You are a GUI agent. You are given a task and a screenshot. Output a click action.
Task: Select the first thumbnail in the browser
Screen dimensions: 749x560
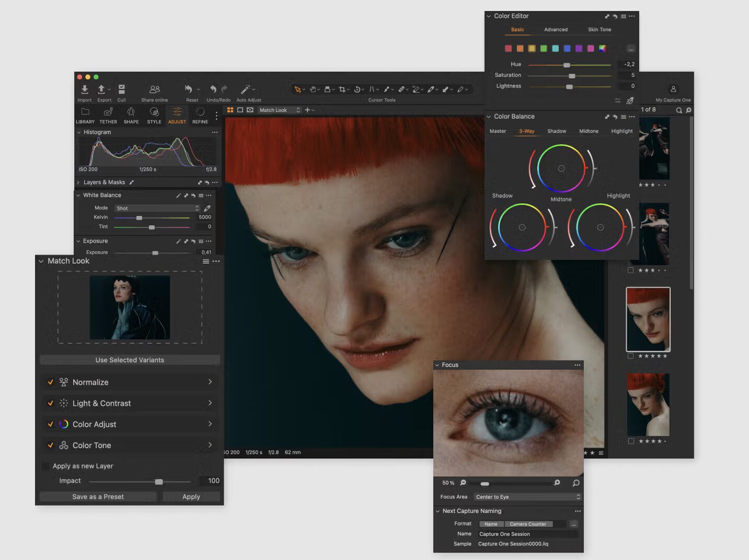[653, 149]
